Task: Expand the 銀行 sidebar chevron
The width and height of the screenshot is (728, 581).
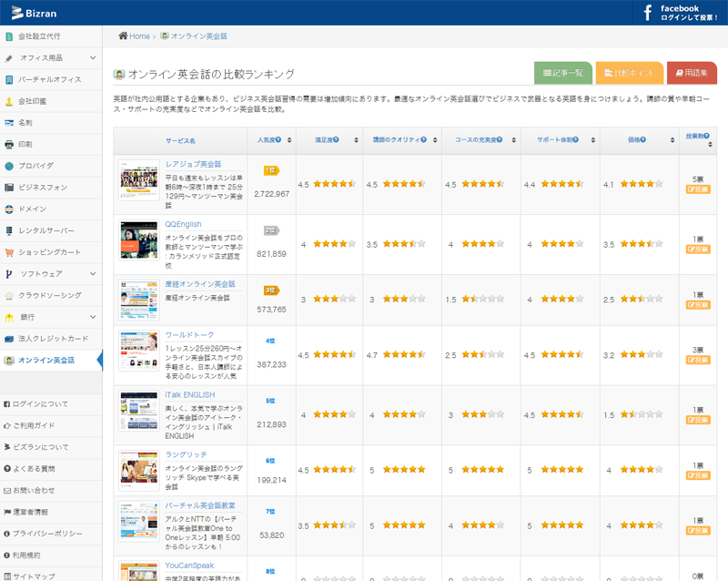Action: [93, 317]
